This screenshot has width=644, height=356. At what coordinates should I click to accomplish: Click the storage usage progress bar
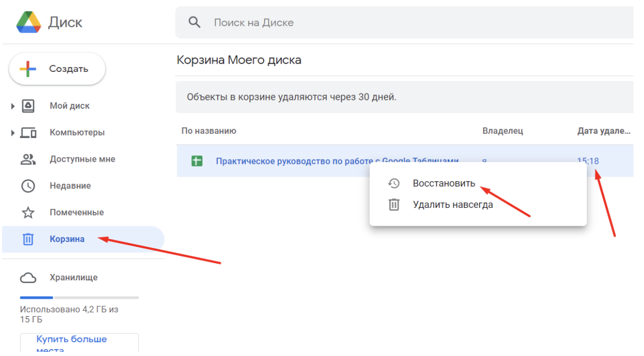point(79,297)
